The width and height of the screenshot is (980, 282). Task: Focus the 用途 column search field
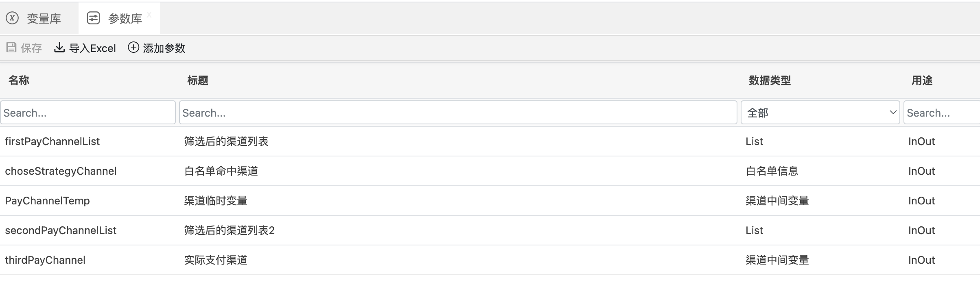tap(941, 113)
